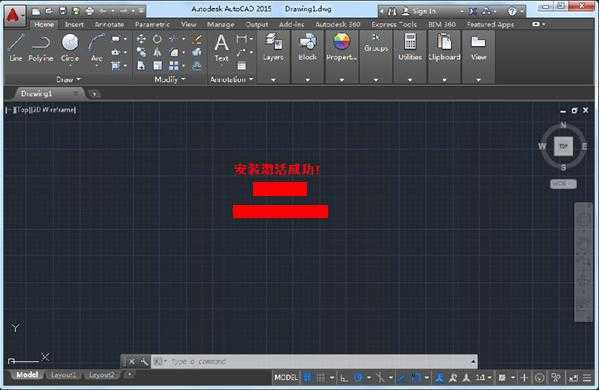
Task: Click the Layers panel button
Action: (274, 48)
